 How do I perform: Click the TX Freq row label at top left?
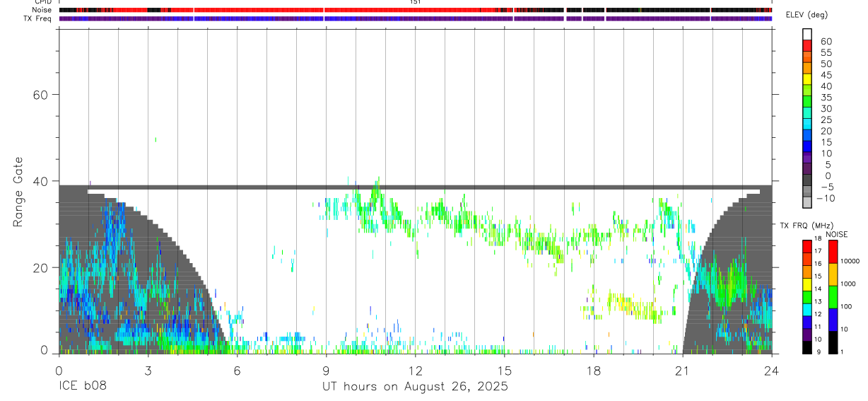37,18
